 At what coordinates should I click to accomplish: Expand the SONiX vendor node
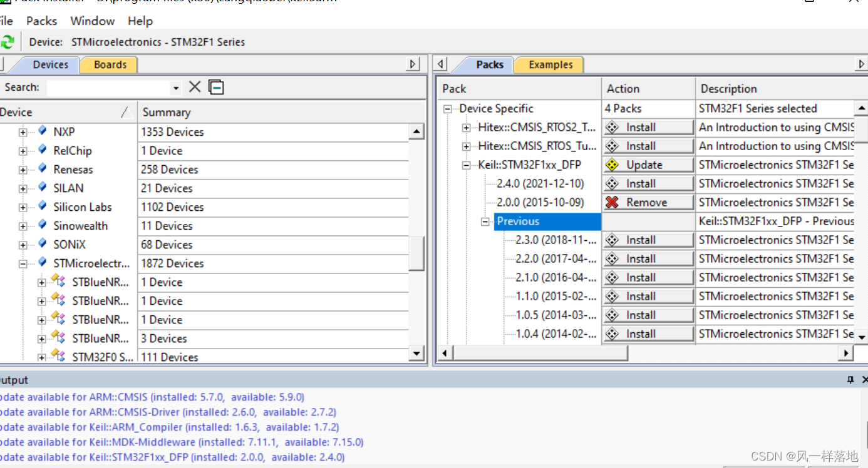[x=23, y=245]
